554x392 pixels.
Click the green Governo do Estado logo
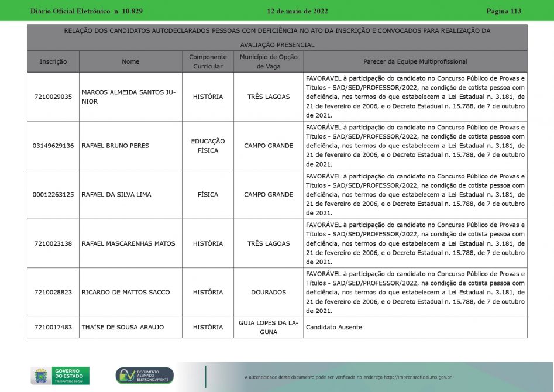[x=71, y=376]
